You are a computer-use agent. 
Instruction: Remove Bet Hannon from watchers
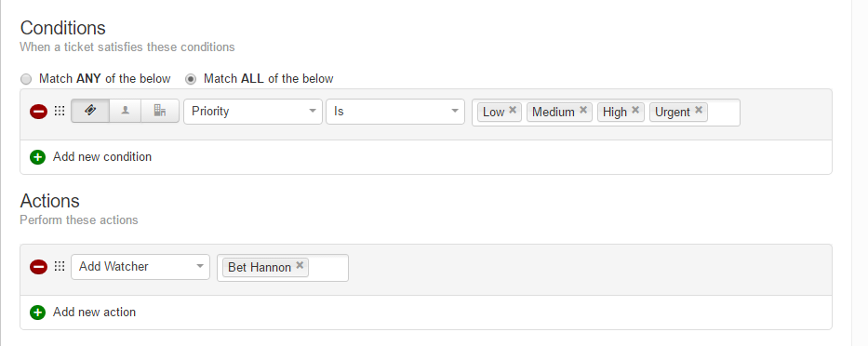pos(300,265)
